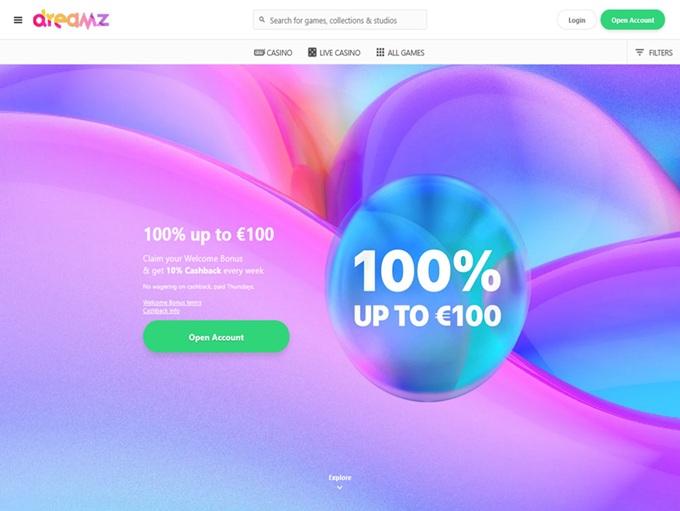Click the Live Casino dice icon
This screenshot has width=680, height=511.
312,52
